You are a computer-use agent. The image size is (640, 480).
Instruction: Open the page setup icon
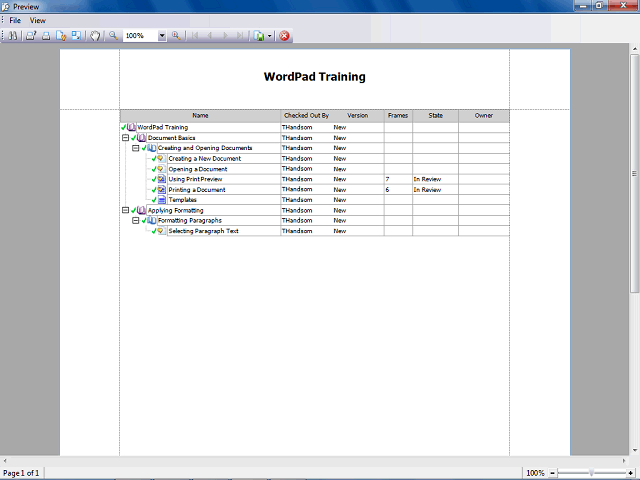coord(61,36)
